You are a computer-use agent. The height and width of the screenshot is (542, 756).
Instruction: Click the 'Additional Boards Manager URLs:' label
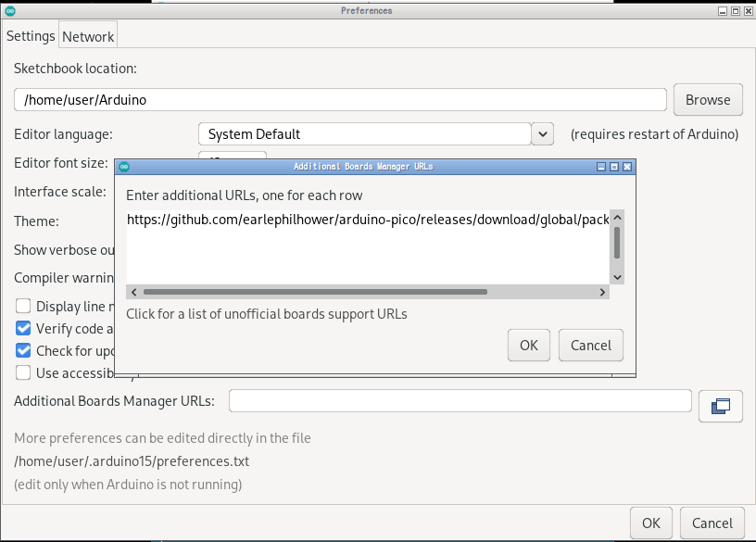[114, 401]
